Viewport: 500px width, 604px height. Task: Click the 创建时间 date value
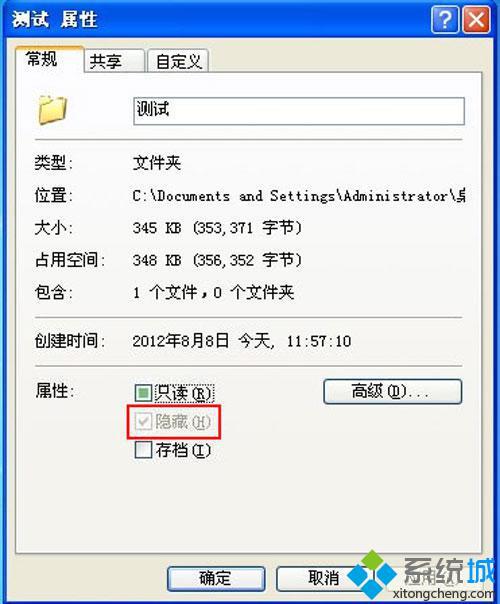coord(242,341)
